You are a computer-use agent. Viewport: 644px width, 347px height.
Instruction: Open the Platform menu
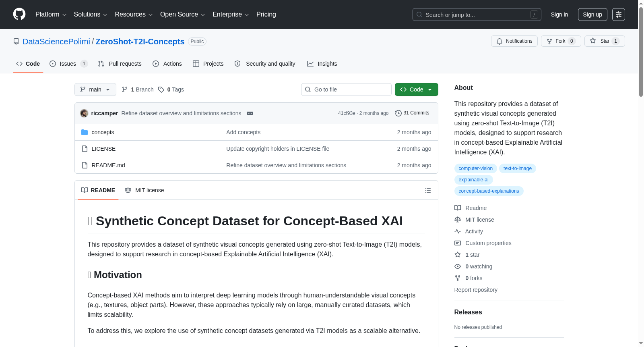tap(51, 15)
